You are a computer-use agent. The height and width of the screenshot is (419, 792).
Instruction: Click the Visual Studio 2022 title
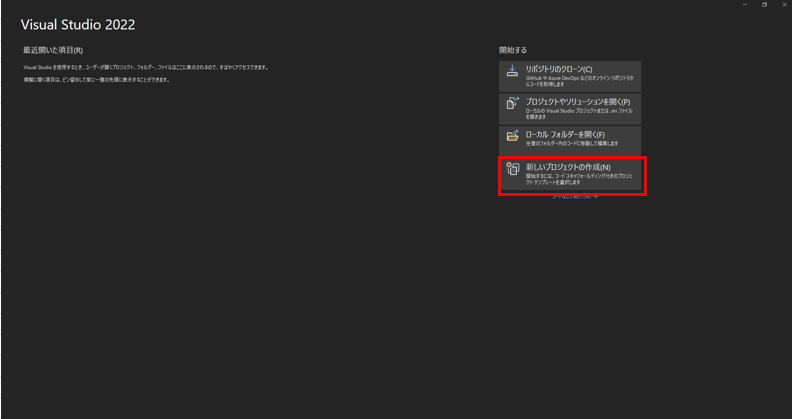click(78, 25)
